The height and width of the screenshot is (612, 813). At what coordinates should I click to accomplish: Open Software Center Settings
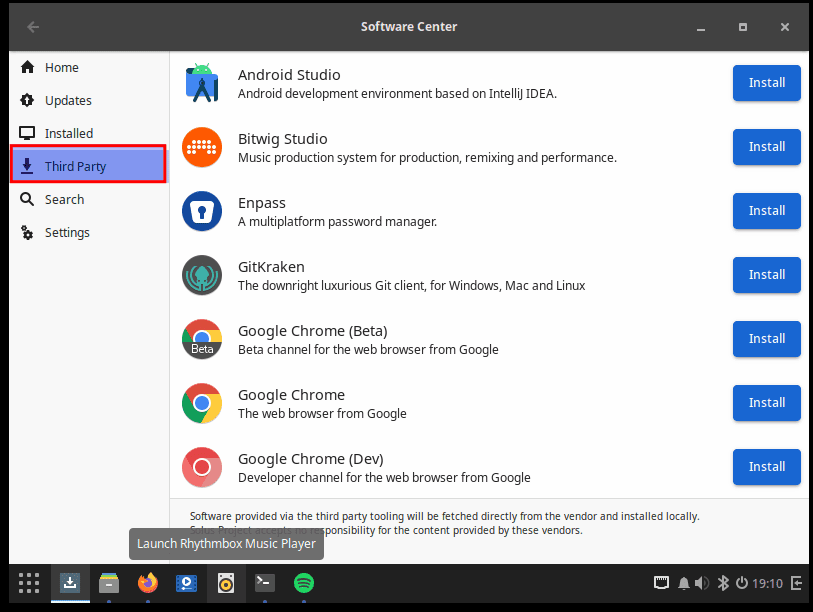click(89, 232)
